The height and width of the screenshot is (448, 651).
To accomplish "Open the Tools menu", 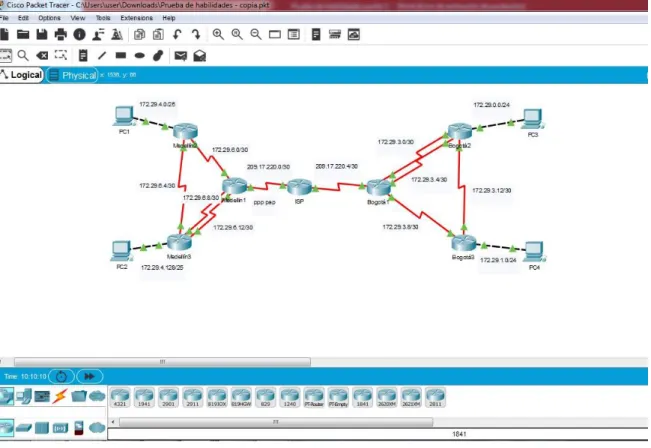I will coord(103,18).
